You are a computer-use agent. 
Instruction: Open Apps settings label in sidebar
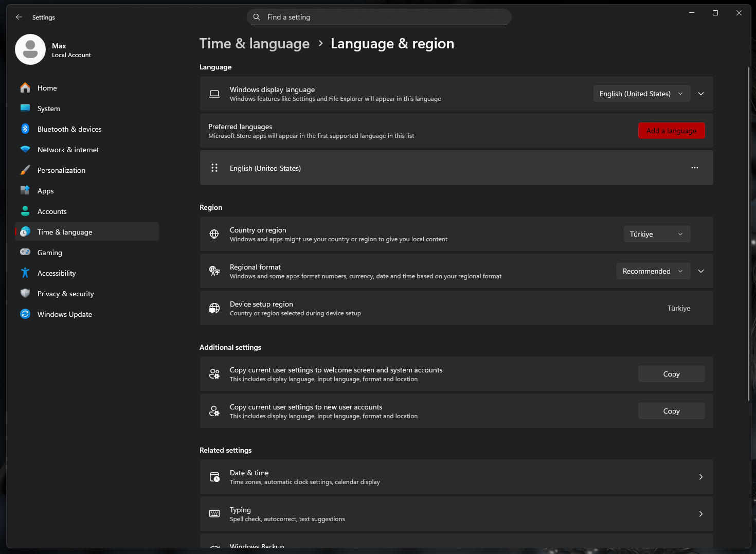tap(46, 191)
